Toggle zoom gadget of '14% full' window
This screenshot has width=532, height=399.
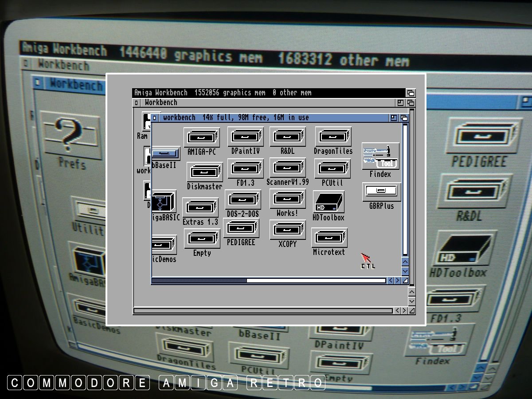coord(394,118)
